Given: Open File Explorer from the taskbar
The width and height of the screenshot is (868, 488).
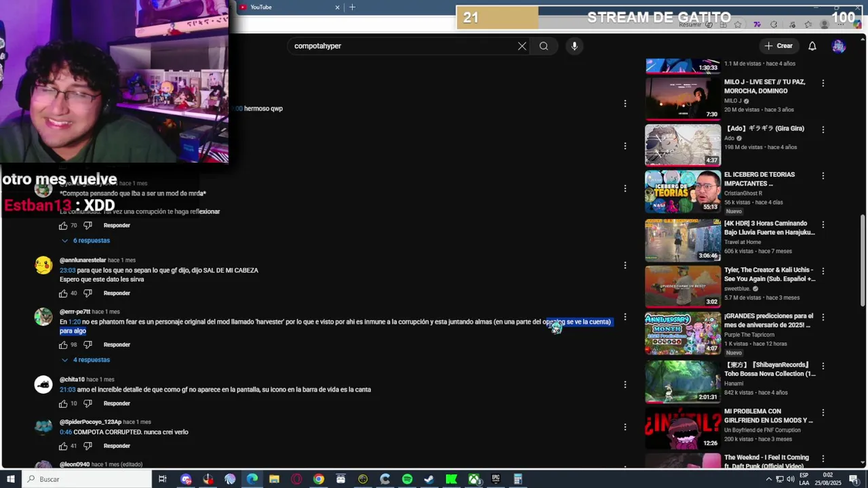Looking at the screenshot, I should click(x=274, y=479).
